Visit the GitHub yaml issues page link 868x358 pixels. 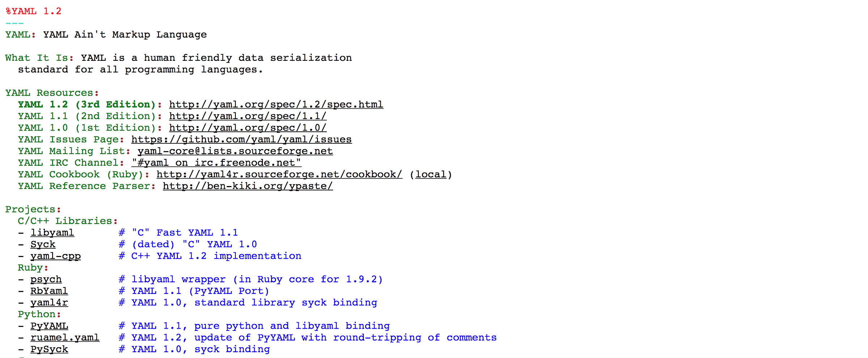[x=241, y=140]
